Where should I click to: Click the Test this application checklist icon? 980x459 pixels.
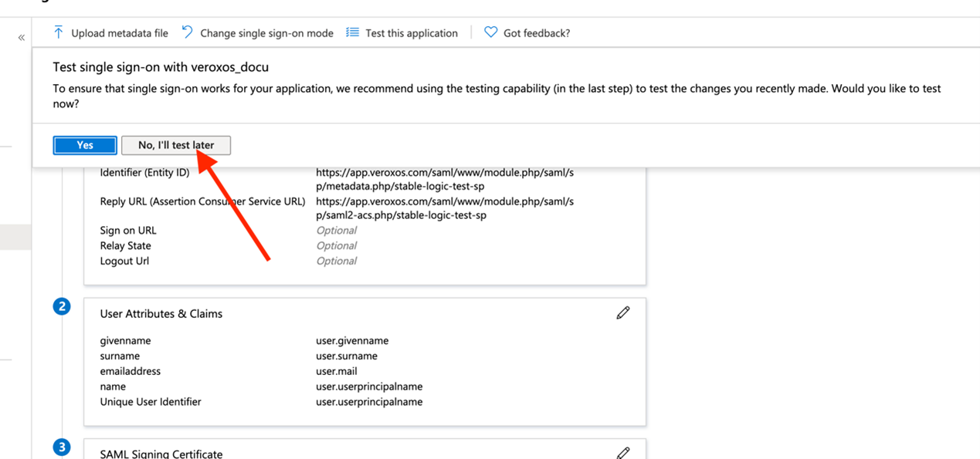tap(353, 32)
